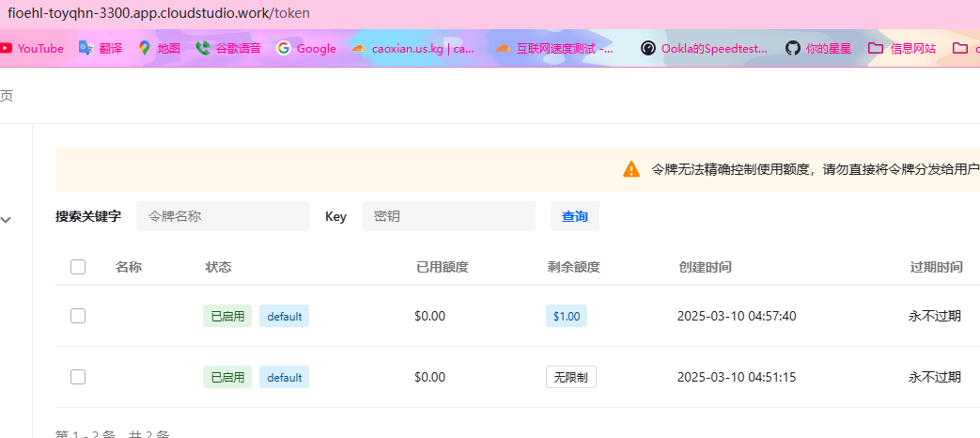Click the 查询 search button
Screen dimensions: 980x438
pyautogui.click(x=575, y=216)
